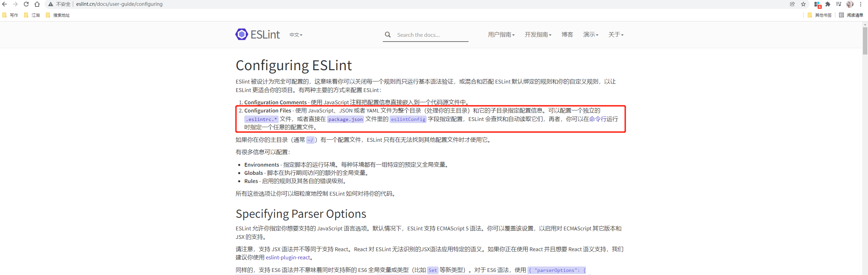
Task: Click the Set code snippet
Action: point(432,270)
